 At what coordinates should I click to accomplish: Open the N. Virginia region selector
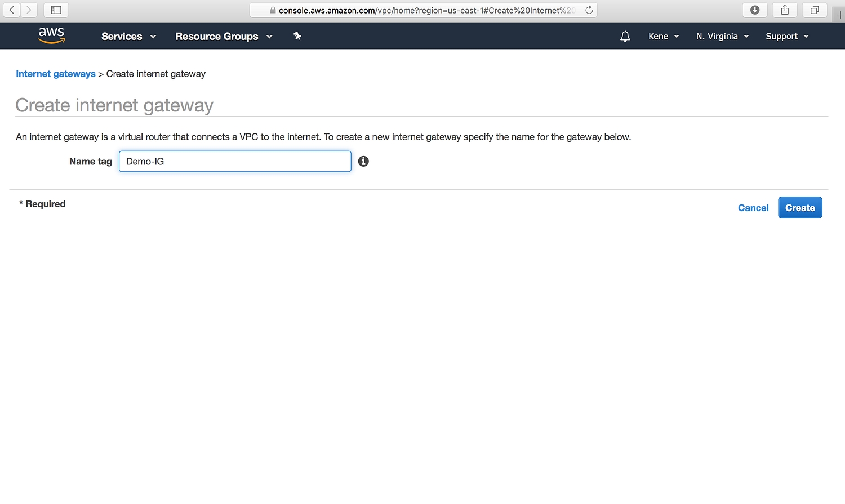pos(722,37)
